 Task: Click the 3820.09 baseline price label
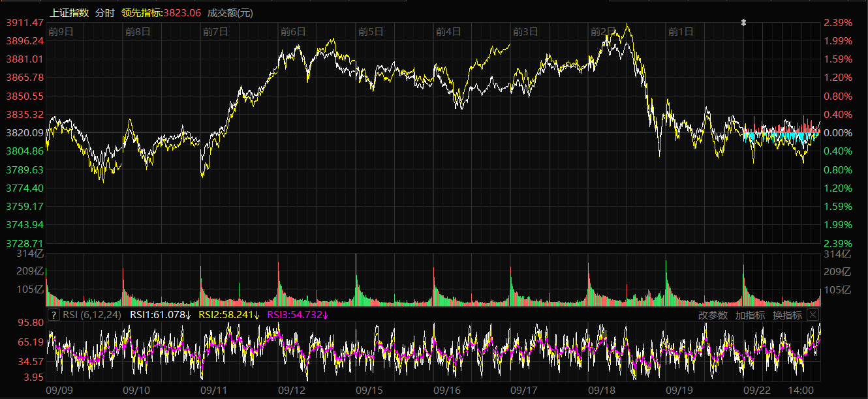pos(25,133)
